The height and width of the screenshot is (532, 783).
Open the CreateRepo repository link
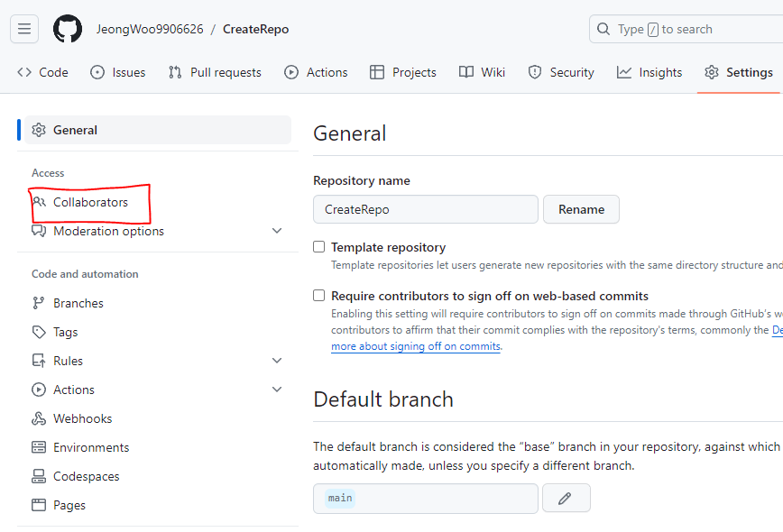tap(255, 29)
